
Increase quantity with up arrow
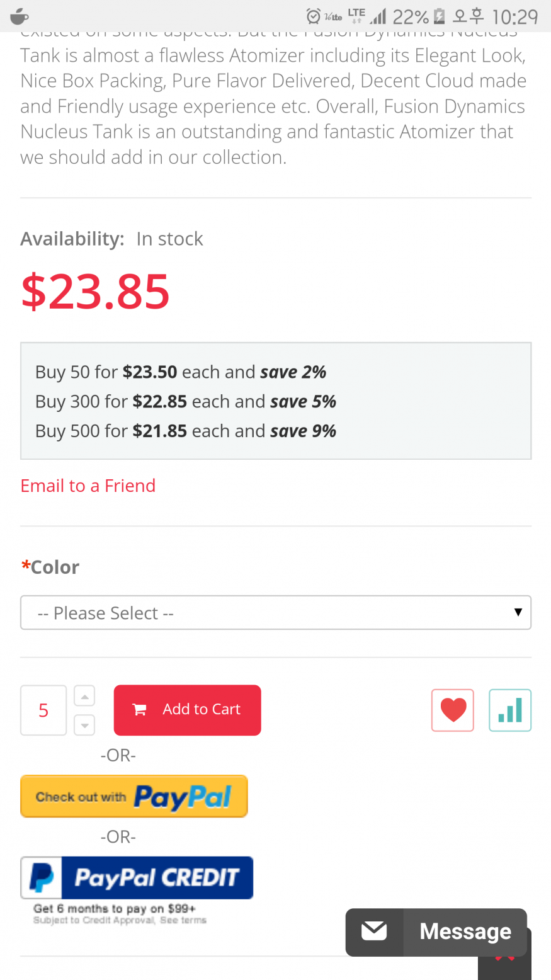click(x=84, y=696)
